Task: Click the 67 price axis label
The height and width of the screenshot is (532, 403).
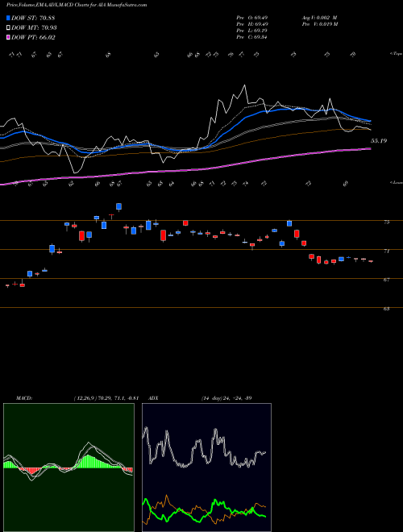Action: coord(386,280)
